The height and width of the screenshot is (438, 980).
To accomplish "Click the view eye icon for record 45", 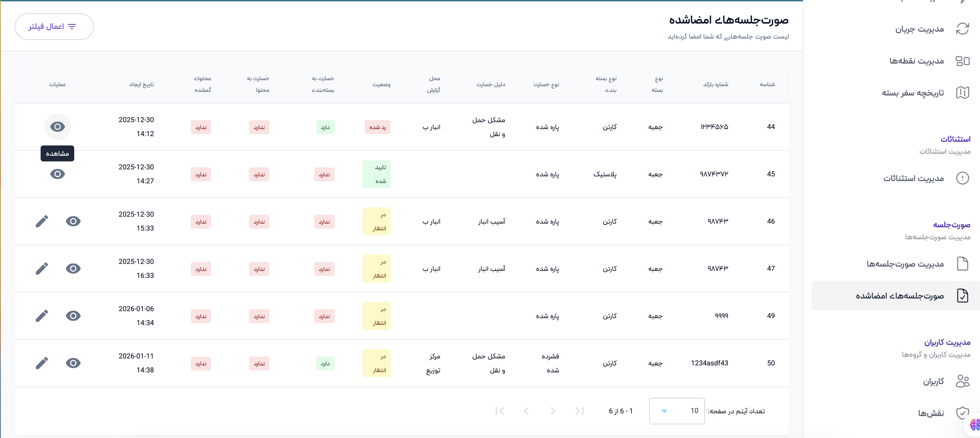I will click(58, 174).
